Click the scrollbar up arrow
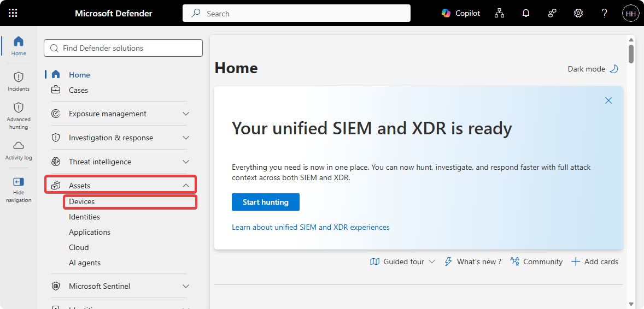This screenshot has width=644, height=309. pyautogui.click(x=631, y=39)
